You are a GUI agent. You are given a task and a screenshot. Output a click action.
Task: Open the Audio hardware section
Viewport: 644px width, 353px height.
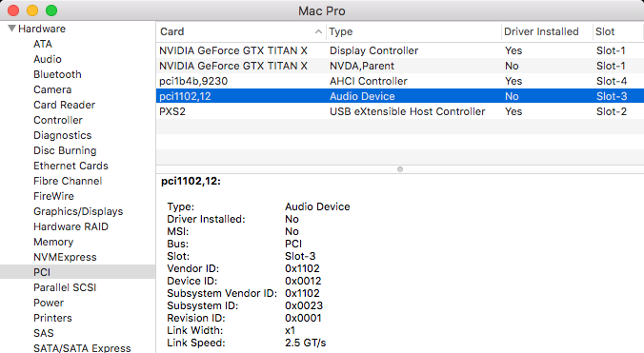(48, 59)
